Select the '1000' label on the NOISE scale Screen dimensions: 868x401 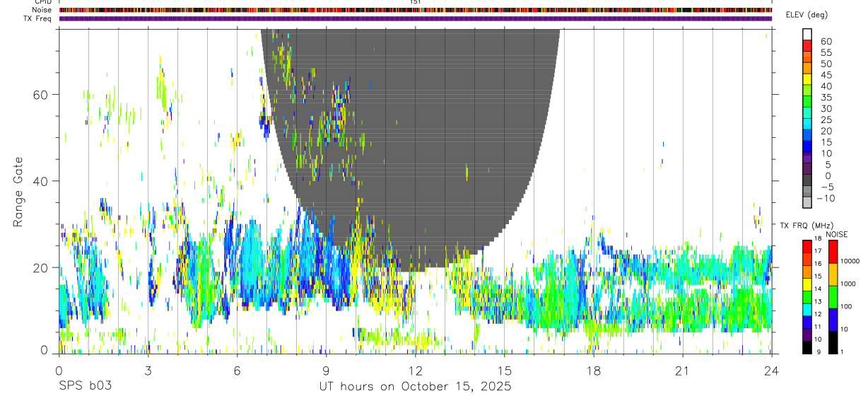848,284
